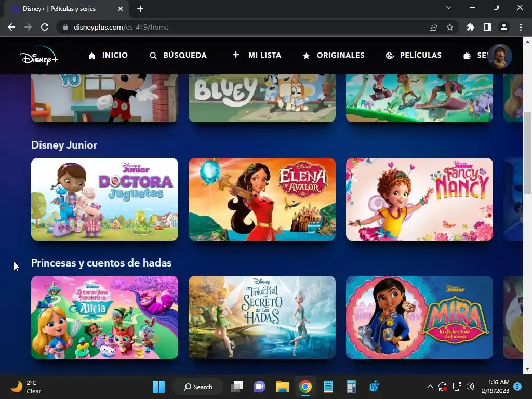
Task: Open Task View in taskbar
Action: pos(237,387)
